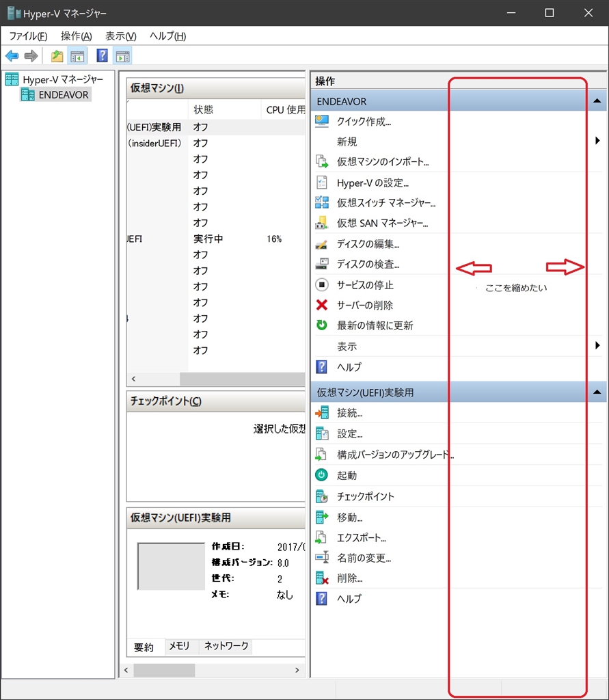Open the 操作(A) menu
Screen dimensions: 609x700
[x=77, y=36]
